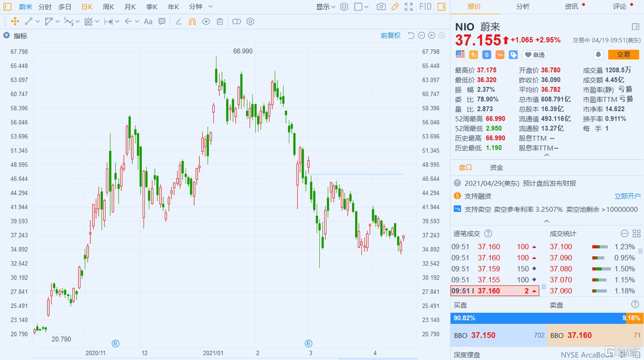Click the trash delete drawings icon
Viewport: 644px width, 360px height.
pos(220,21)
